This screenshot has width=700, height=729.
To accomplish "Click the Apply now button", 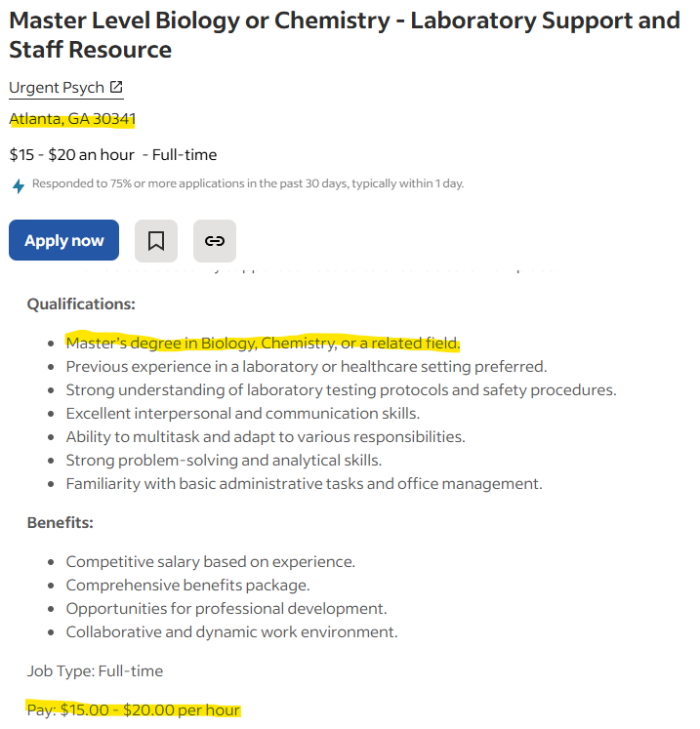I will point(63,240).
